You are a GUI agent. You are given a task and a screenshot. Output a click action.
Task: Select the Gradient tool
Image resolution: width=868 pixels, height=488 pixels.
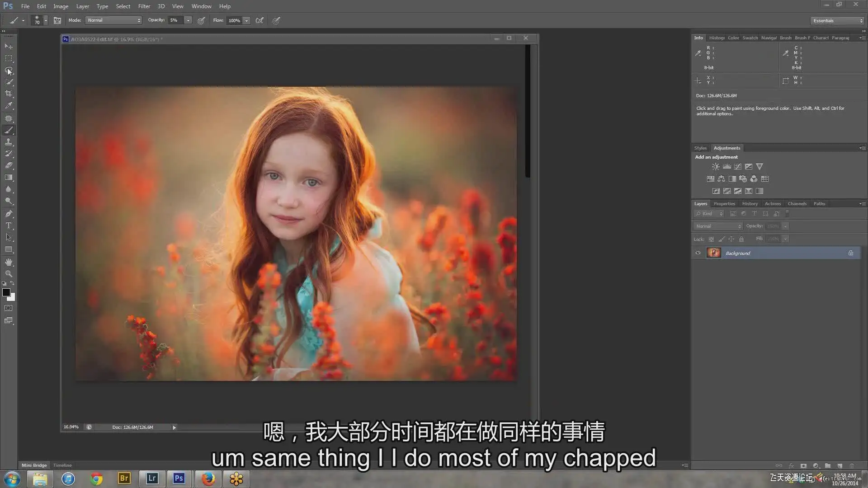[9, 178]
